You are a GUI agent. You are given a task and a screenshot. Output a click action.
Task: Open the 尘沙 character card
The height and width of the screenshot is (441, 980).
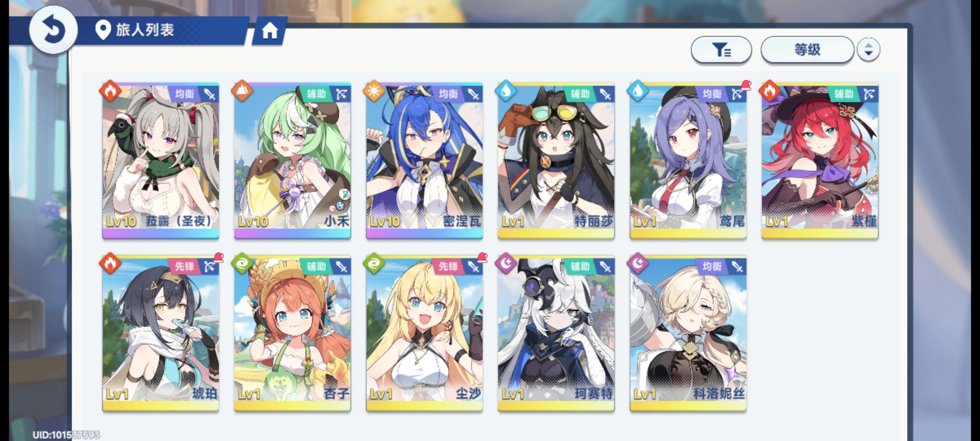coord(424,333)
